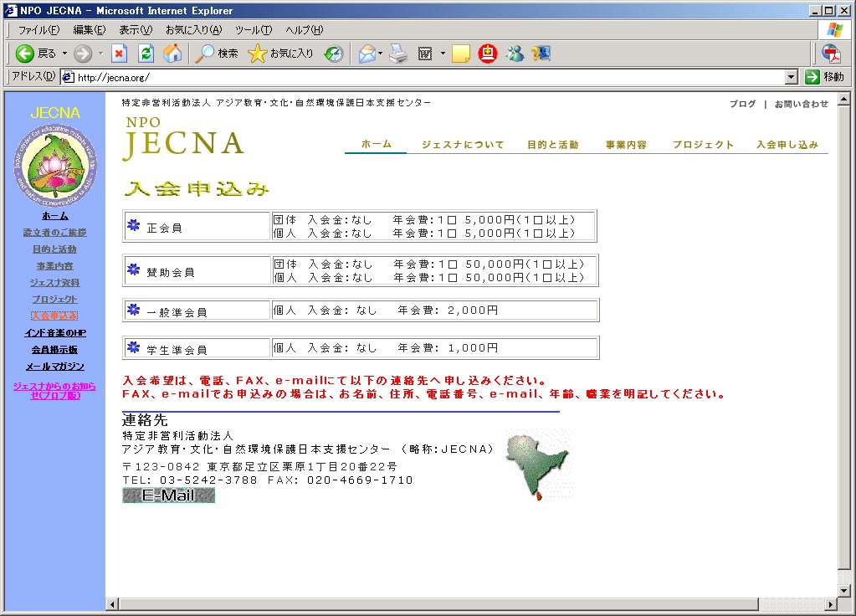Open the ツール (Tools) menu
The height and width of the screenshot is (616, 856).
click(254, 30)
